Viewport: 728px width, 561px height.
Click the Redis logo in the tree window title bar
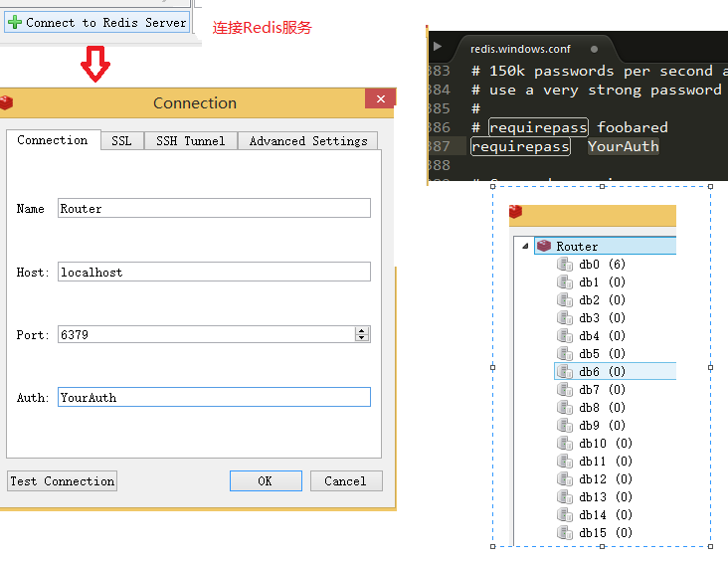(516, 211)
